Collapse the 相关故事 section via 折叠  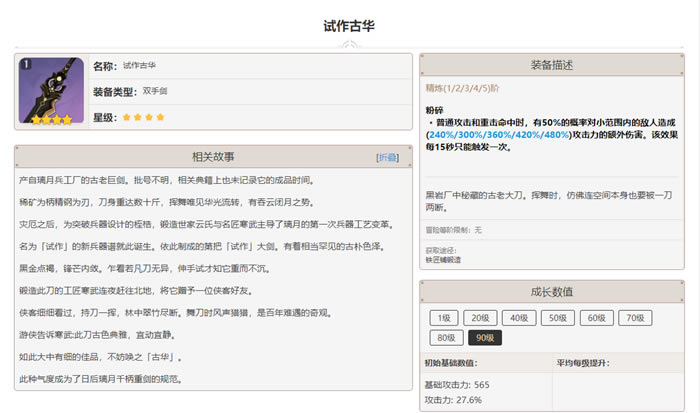pos(387,158)
